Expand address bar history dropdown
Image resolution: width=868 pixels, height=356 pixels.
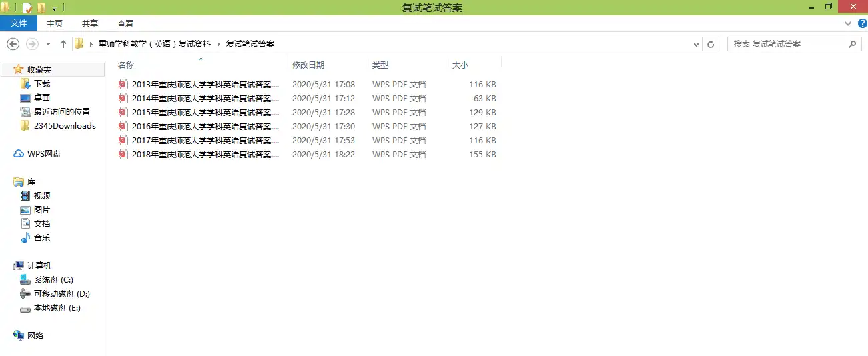coord(697,44)
